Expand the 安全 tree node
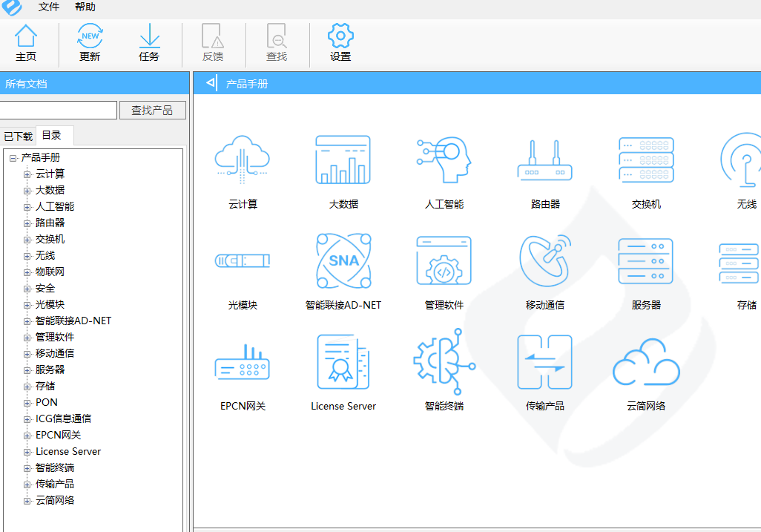This screenshot has width=761, height=532. [27, 289]
